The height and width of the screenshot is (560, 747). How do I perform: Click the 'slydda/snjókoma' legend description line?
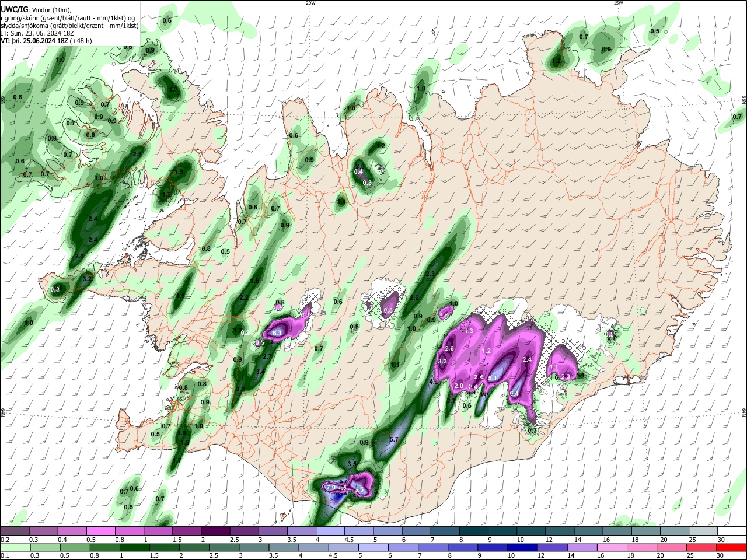pos(69,26)
